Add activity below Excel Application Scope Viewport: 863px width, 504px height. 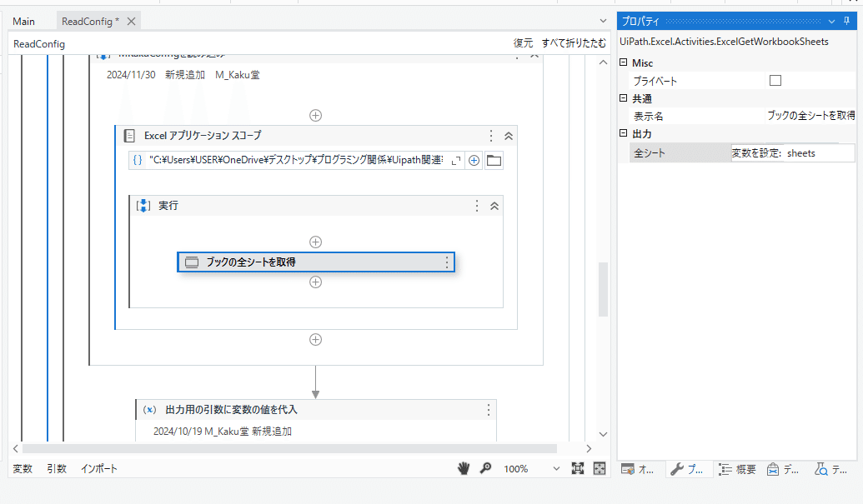coord(315,340)
